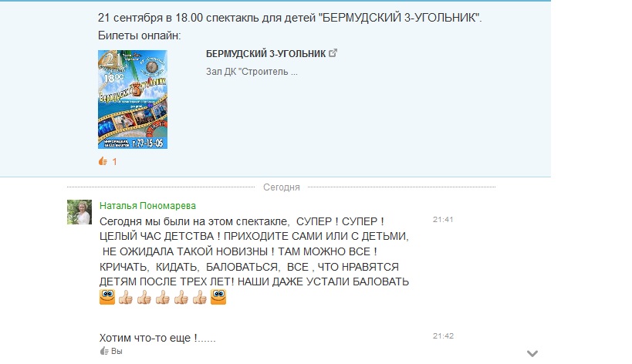Click the orange thumbs-up like icon under post
632x364 pixels.
(x=103, y=161)
